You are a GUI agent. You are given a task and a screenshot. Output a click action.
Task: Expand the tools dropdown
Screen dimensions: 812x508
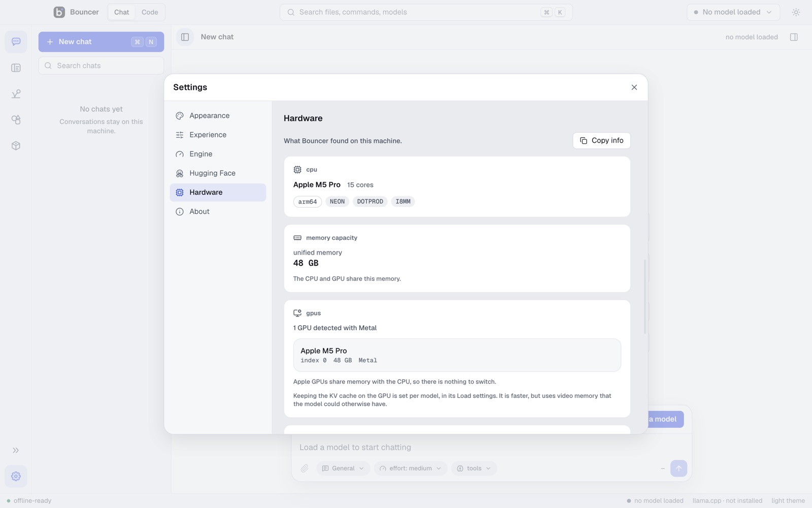(474, 468)
